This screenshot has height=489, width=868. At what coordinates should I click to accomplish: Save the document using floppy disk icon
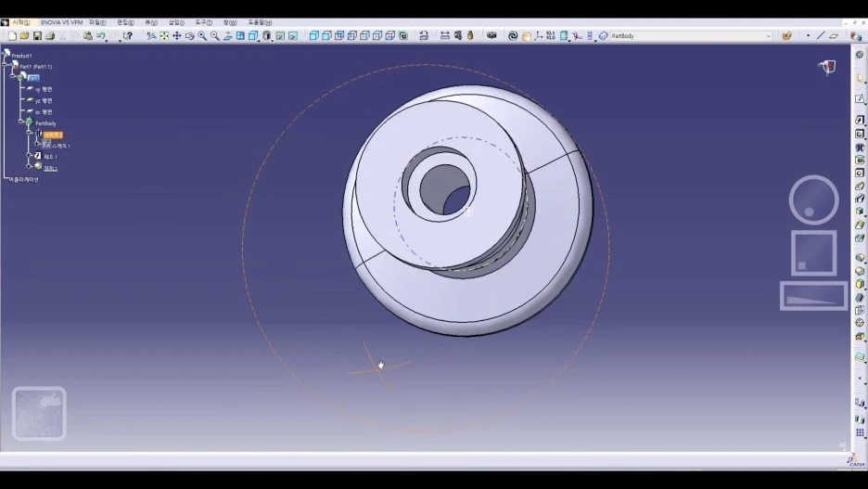coord(37,36)
